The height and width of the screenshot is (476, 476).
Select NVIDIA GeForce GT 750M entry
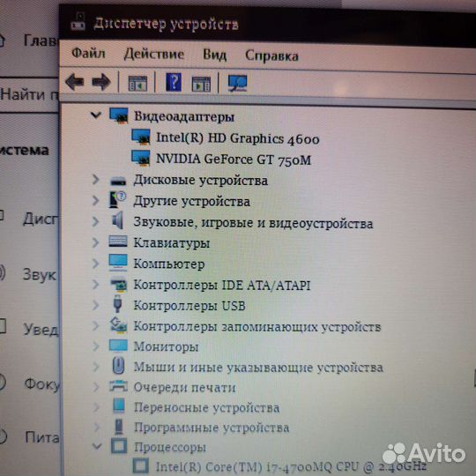click(234, 160)
